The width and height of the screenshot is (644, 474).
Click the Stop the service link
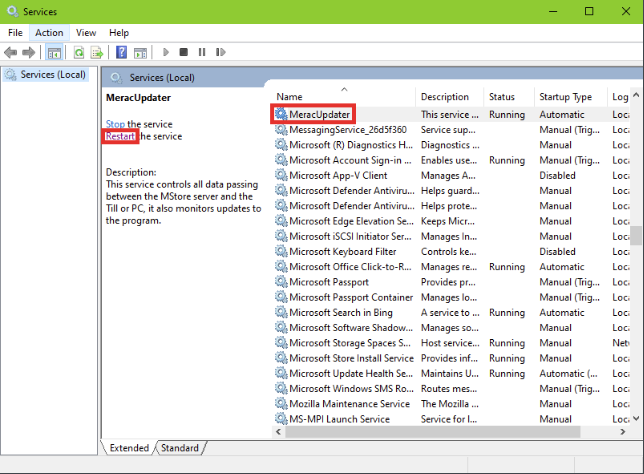[x=115, y=124]
